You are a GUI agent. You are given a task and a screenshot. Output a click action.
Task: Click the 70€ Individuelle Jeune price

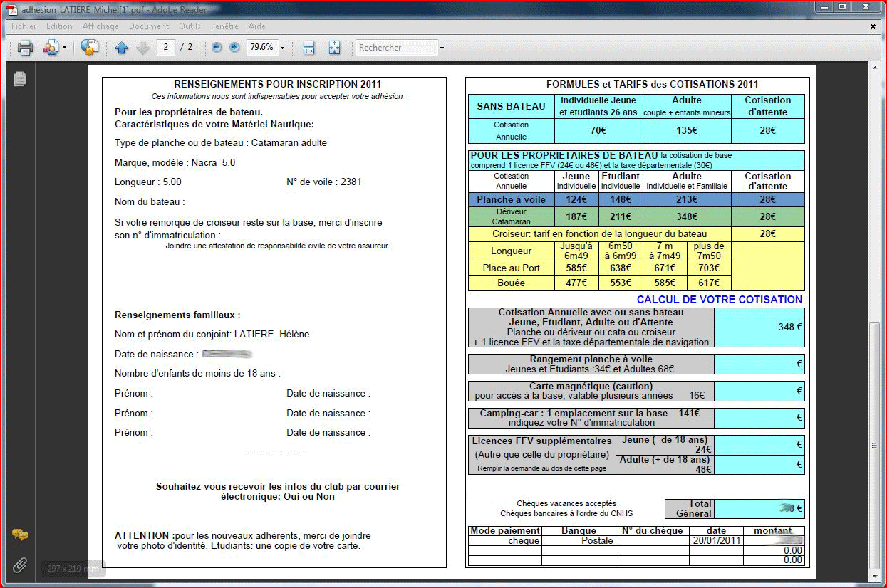click(598, 130)
